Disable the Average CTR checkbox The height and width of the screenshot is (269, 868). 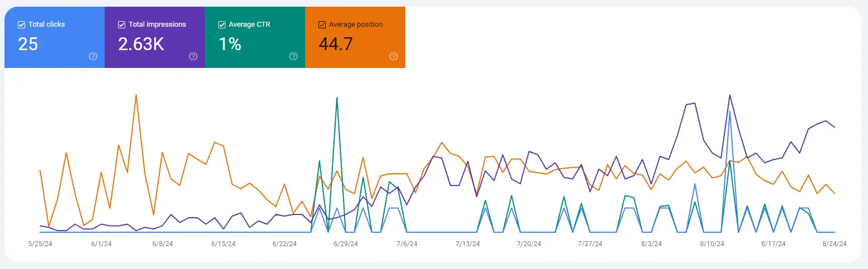tap(222, 25)
